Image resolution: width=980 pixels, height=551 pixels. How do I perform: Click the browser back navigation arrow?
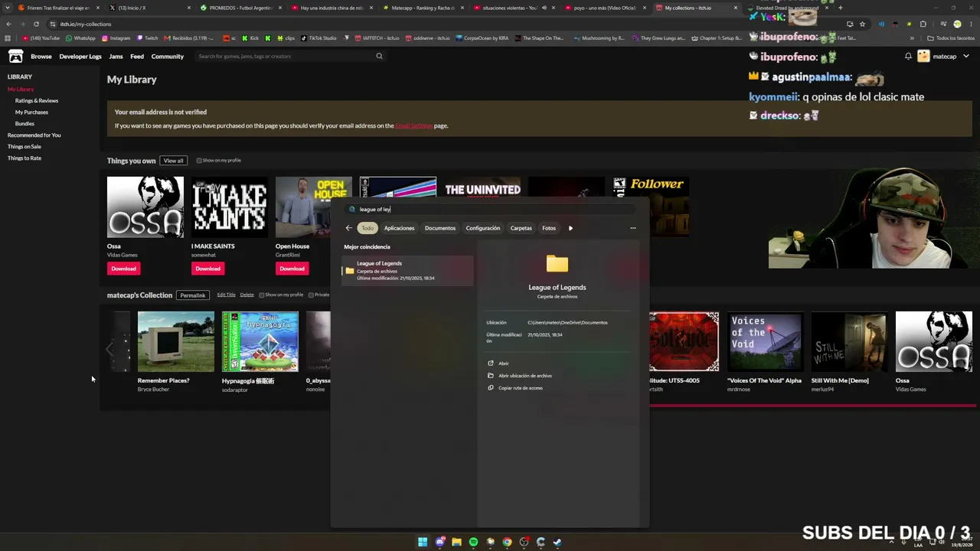point(8,24)
